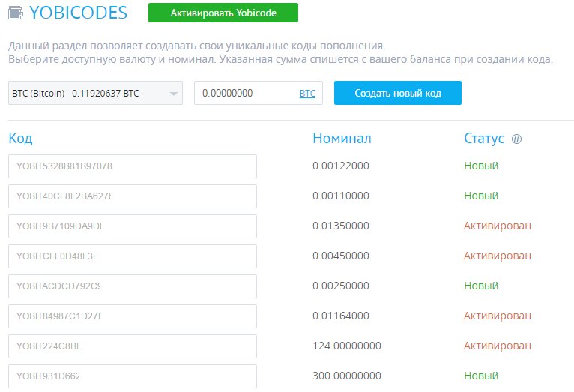
Task: Select the code field starting YOBIT5328B81B97078
Action: (x=133, y=166)
